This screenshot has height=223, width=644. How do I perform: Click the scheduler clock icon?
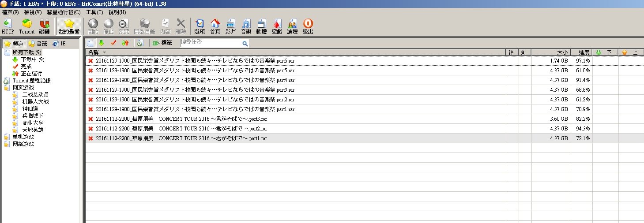[x=139, y=43]
